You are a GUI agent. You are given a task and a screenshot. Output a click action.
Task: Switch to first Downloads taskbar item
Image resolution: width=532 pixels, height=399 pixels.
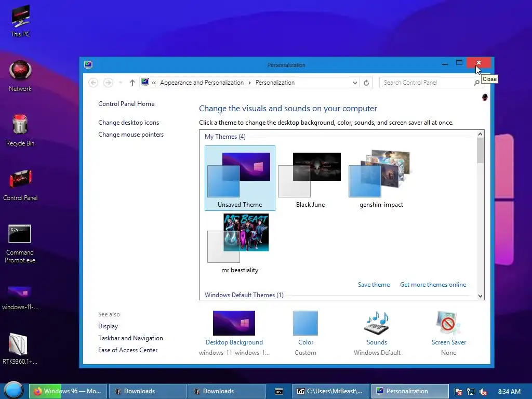click(147, 391)
